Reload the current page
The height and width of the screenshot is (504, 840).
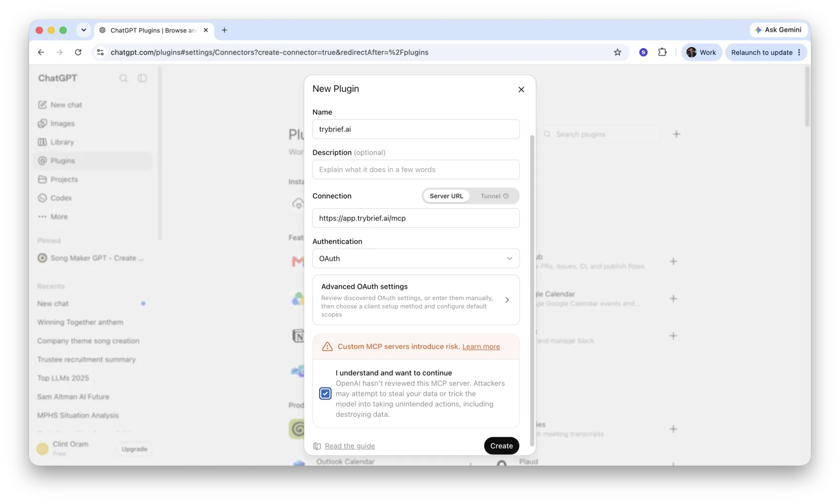[x=78, y=52]
